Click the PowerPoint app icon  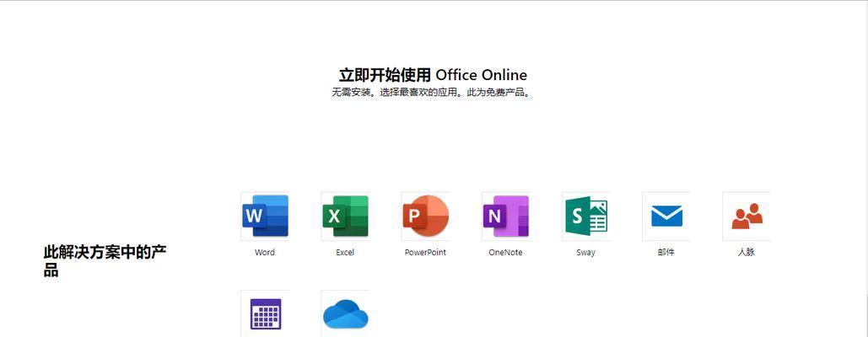[425, 217]
